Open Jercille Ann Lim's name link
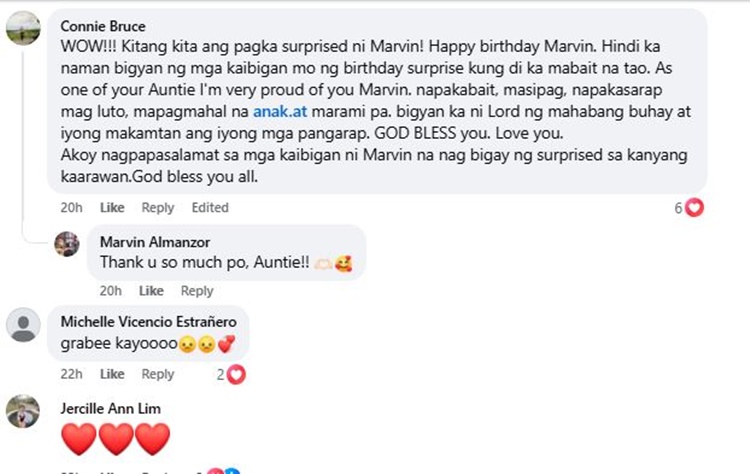Viewport: 750px width, 474px height. [x=110, y=408]
